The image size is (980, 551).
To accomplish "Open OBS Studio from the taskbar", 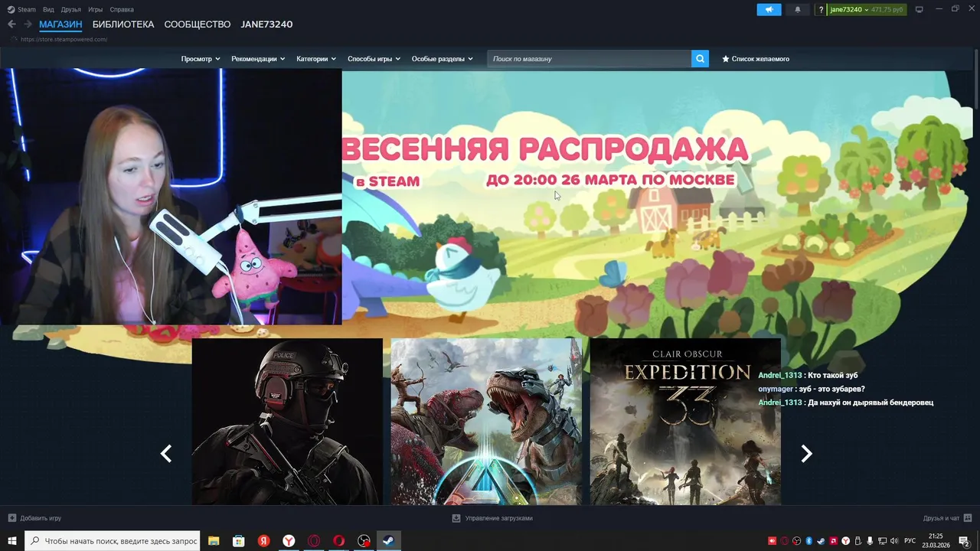I will 364,541.
